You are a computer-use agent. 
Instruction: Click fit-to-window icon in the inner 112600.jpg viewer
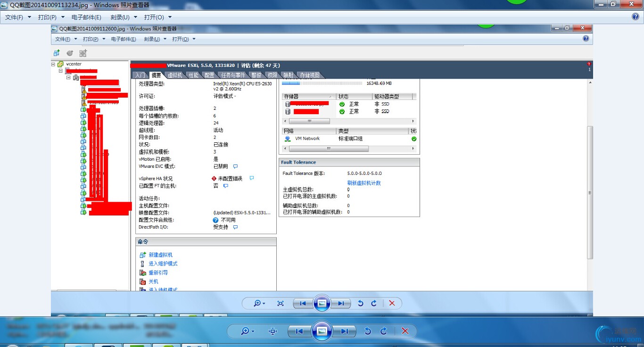281,304
